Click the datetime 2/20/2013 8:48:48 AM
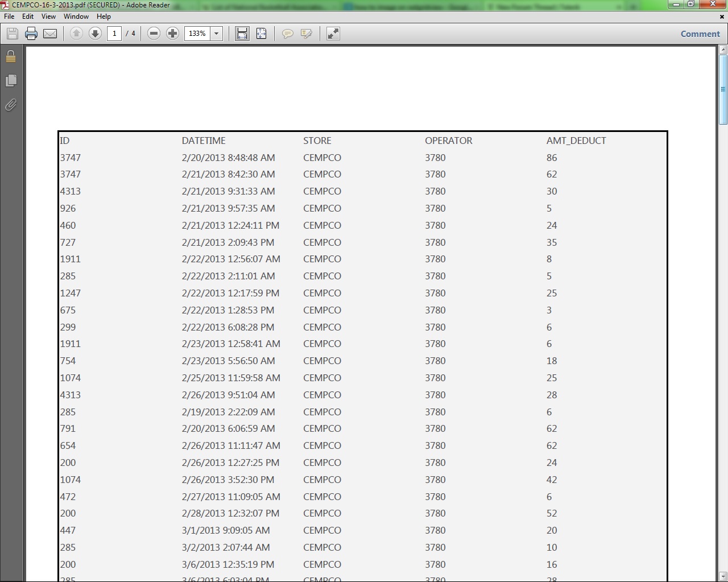The width and height of the screenshot is (728, 582). pyautogui.click(x=228, y=158)
